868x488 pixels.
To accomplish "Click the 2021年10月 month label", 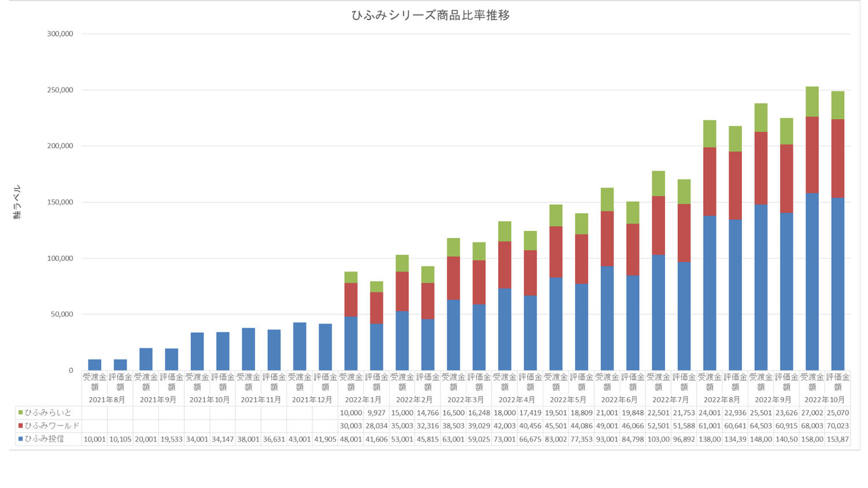I will point(209,400).
